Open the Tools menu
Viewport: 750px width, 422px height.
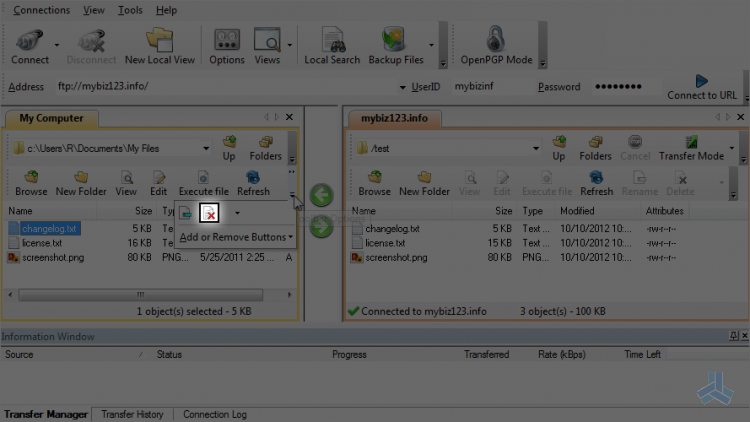[x=130, y=10]
